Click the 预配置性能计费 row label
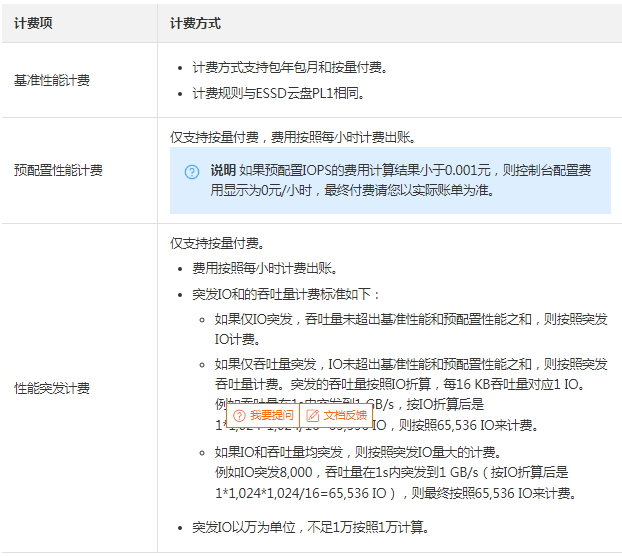The height and width of the screenshot is (556, 622). tap(58, 170)
